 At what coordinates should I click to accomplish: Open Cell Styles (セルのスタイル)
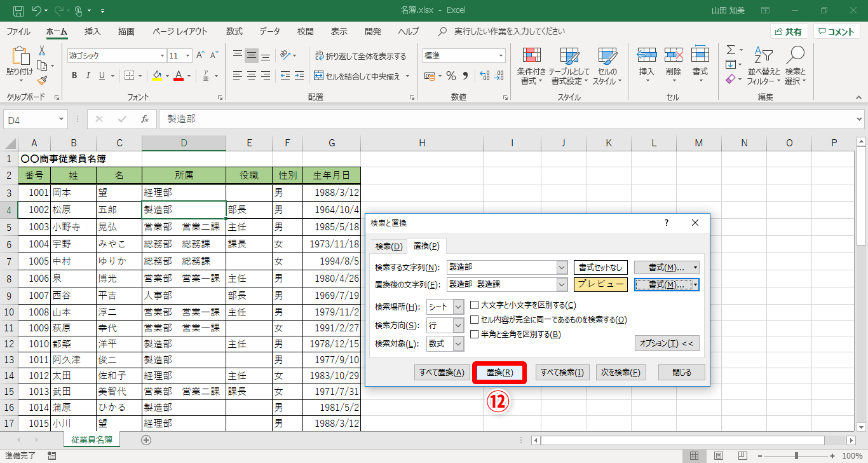click(x=607, y=66)
